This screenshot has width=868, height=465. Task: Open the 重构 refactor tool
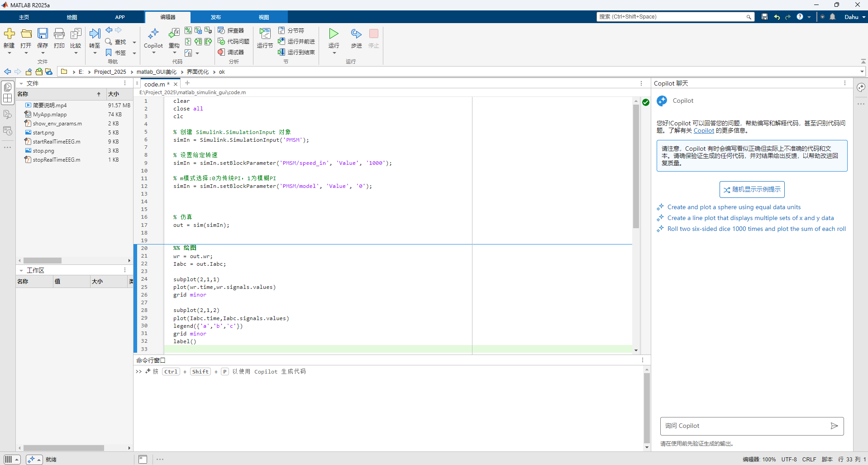click(174, 34)
